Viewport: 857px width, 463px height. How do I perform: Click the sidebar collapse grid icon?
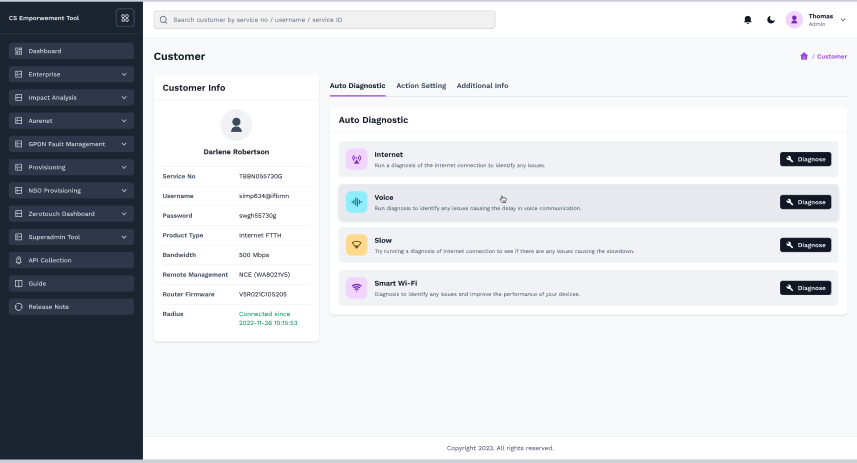click(x=124, y=18)
